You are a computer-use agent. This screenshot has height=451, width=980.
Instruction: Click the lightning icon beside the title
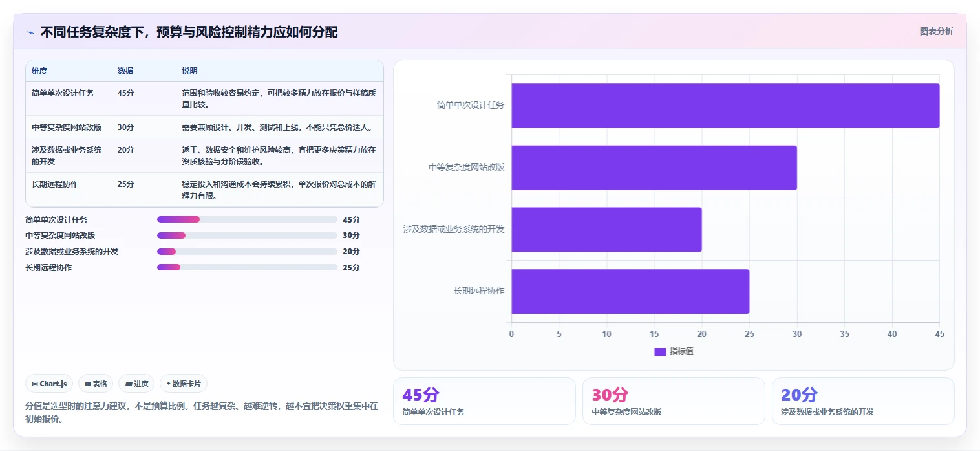[x=30, y=32]
